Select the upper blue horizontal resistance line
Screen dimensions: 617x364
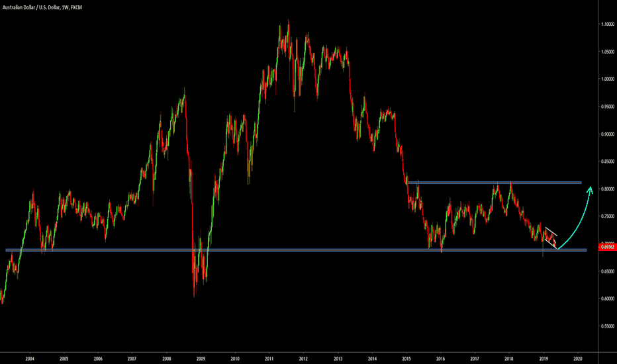(495, 183)
